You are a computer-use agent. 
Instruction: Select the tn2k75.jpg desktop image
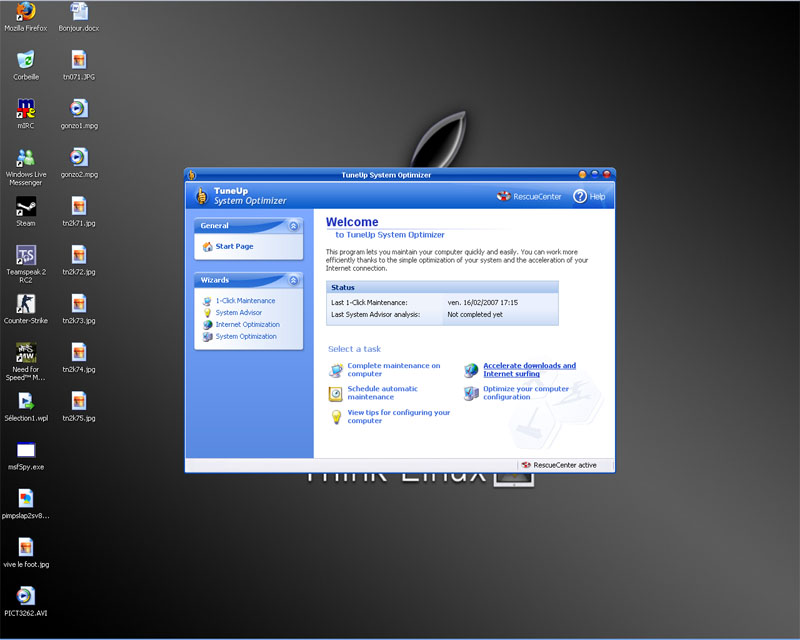79,406
